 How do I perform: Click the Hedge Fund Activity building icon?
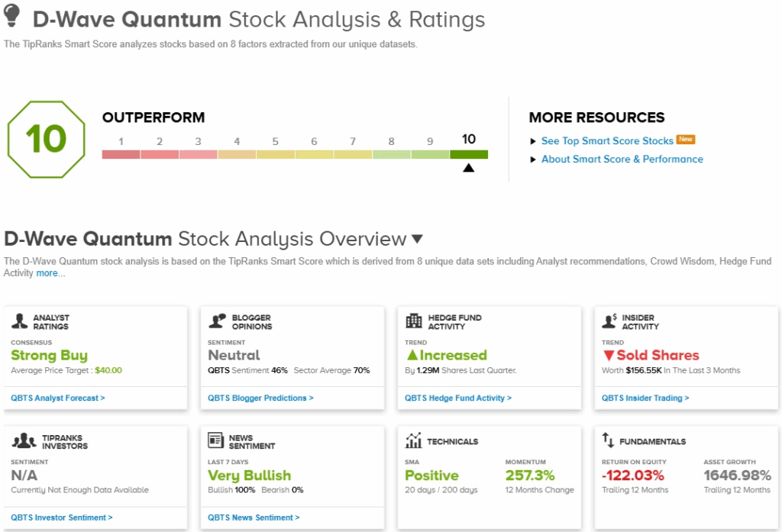tap(414, 321)
